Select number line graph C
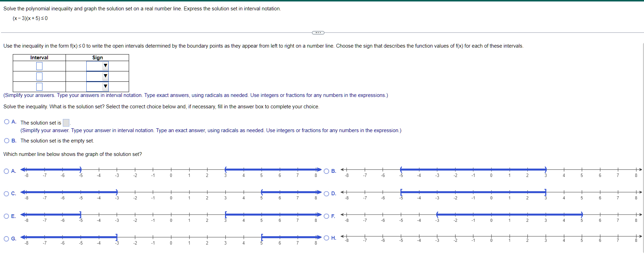The image size is (644, 257). [x=7, y=194]
